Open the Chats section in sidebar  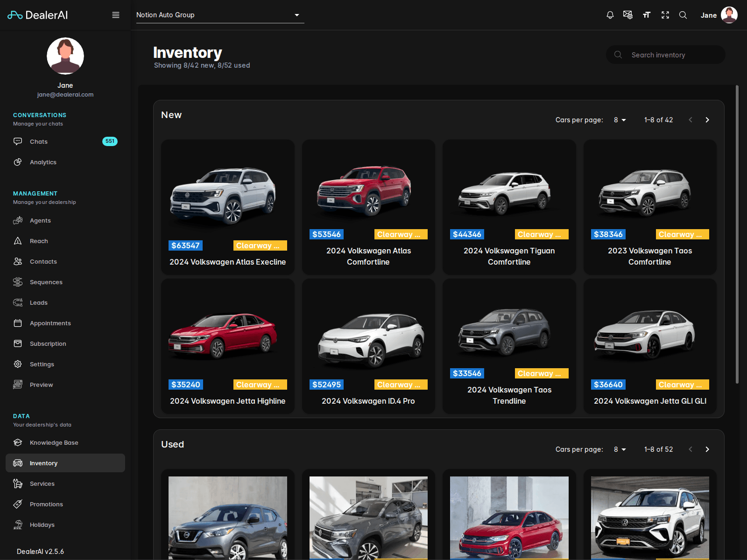[x=38, y=141]
